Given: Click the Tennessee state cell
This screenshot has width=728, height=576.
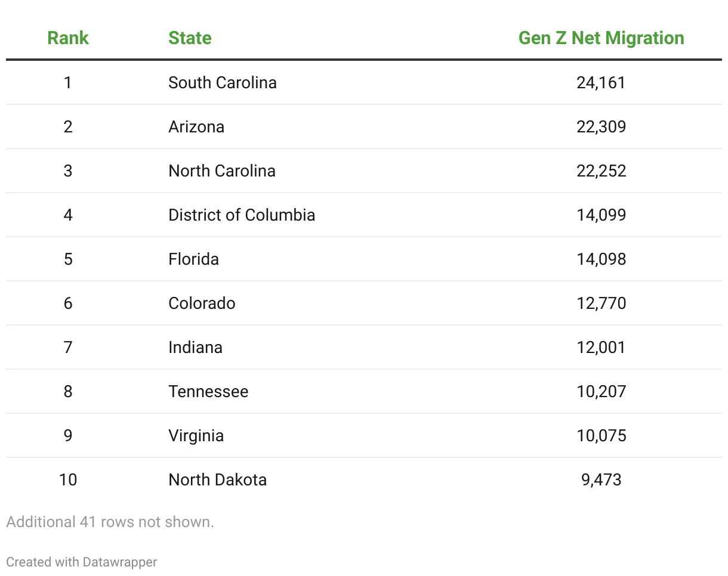Looking at the screenshot, I should coord(208,391).
